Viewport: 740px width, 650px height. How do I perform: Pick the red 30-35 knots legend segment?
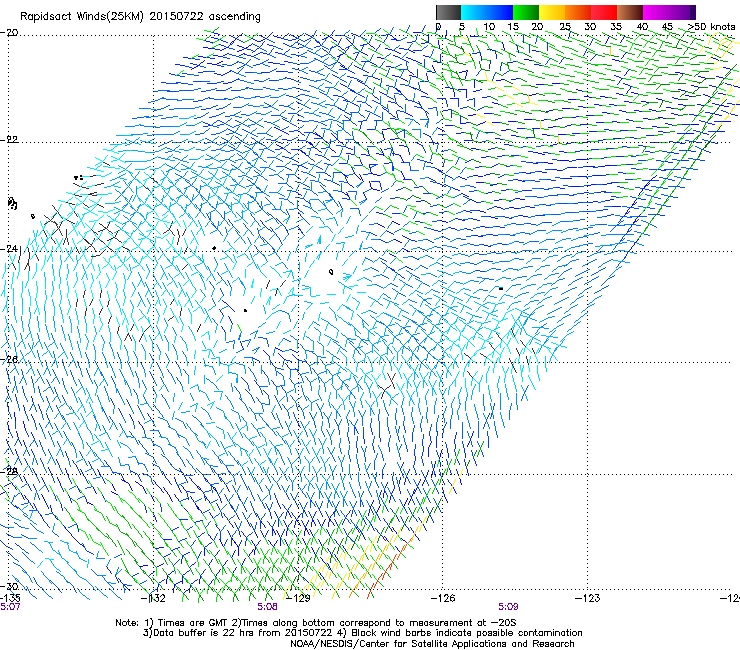(604, 12)
